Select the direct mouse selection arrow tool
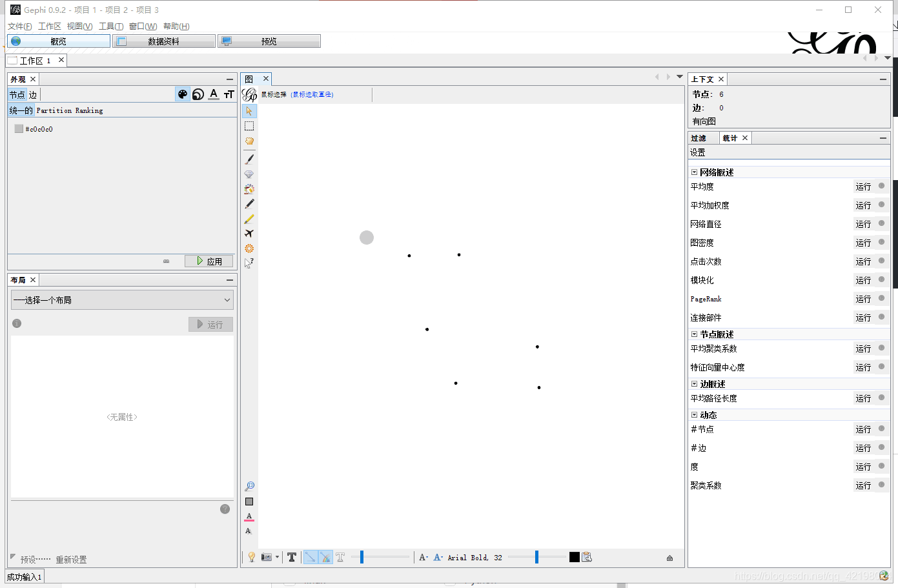This screenshot has height=588, width=898. coord(249,111)
